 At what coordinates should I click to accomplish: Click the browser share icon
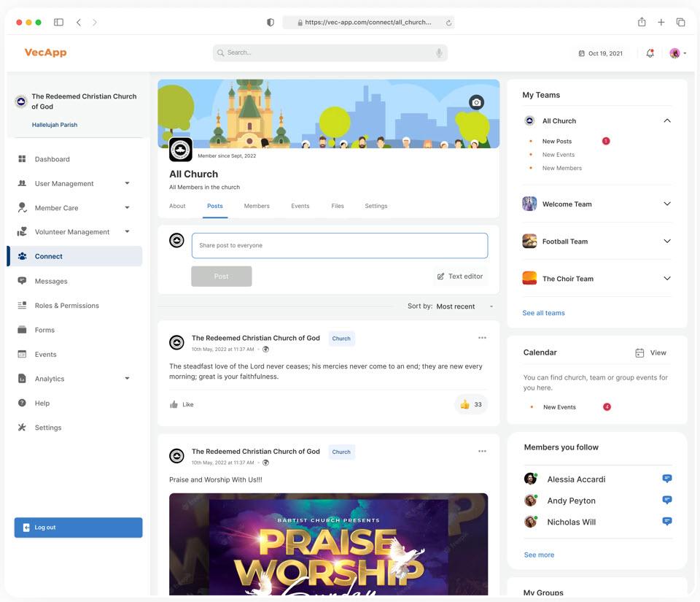pos(642,23)
